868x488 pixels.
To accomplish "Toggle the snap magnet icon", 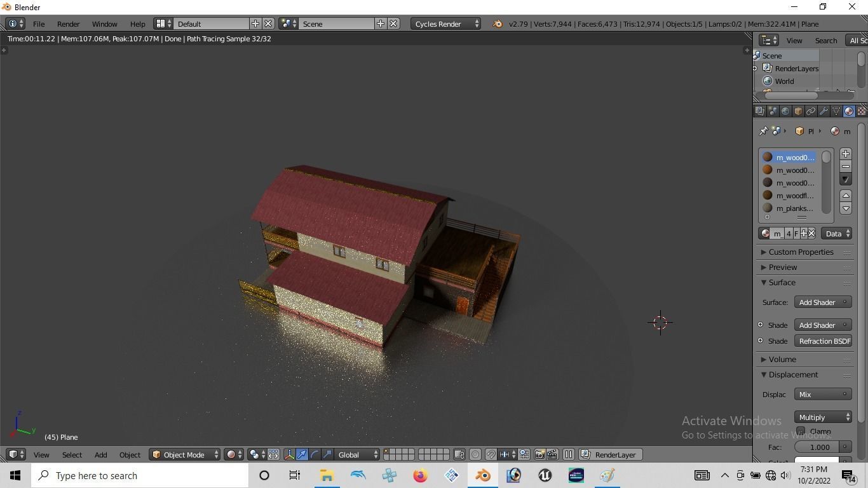I will pyautogui.click(x=491, y=454).
